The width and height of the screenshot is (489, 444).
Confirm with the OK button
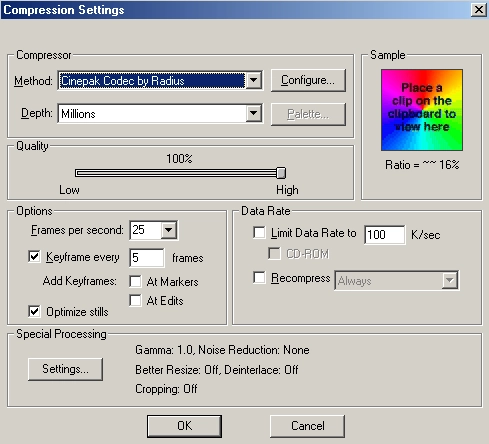[x=184, y=426]
